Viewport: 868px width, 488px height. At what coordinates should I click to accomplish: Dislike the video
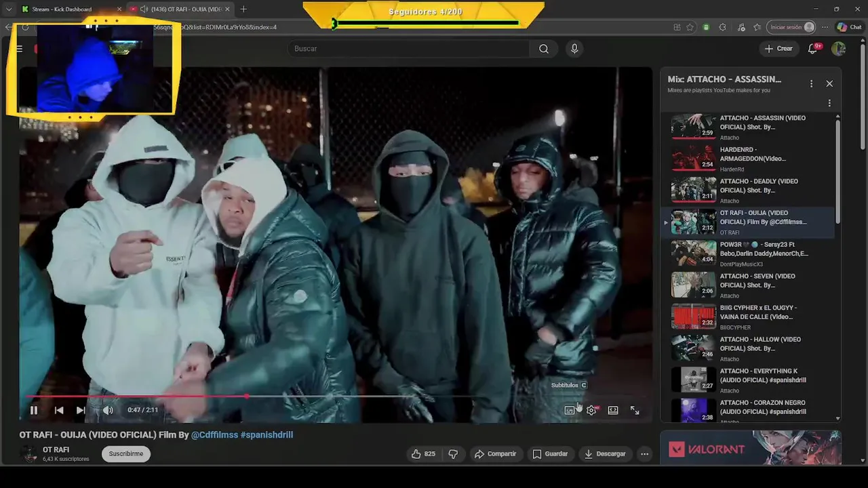454,454
